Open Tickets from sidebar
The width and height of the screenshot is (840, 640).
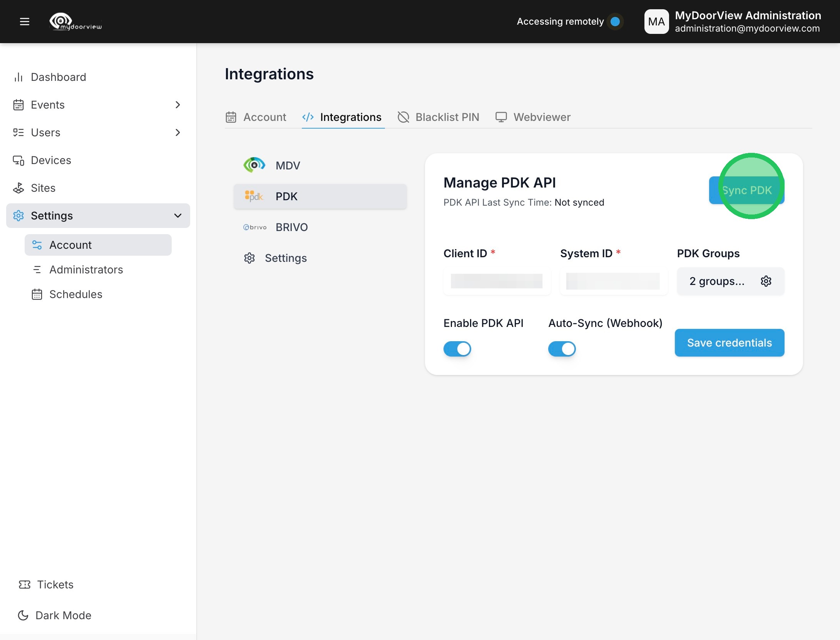click(x=55, y=585)
